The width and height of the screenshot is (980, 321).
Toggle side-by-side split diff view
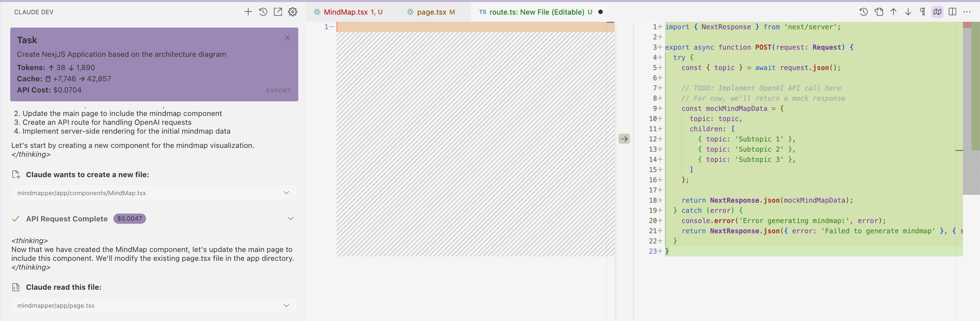click(x=952, y=12)
